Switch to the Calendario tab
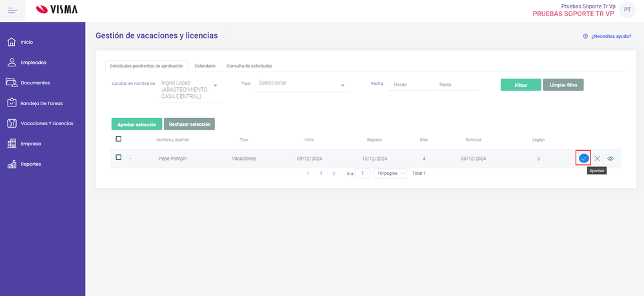This screenshot has width=644, height=296. click(x=205, y=66)
